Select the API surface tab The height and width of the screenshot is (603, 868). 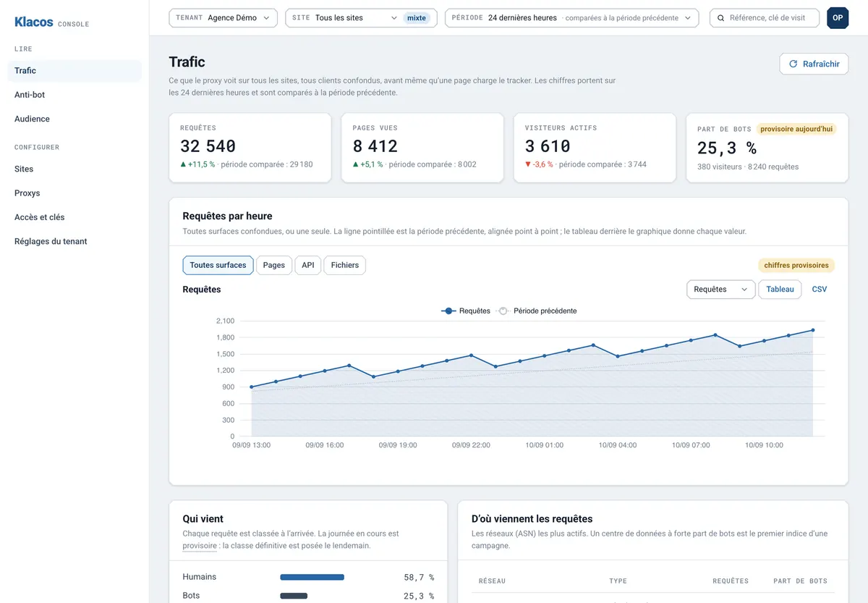[308, 265]
